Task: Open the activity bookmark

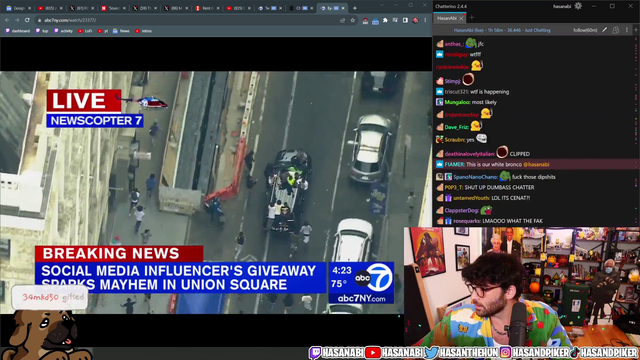Action: 63,31
